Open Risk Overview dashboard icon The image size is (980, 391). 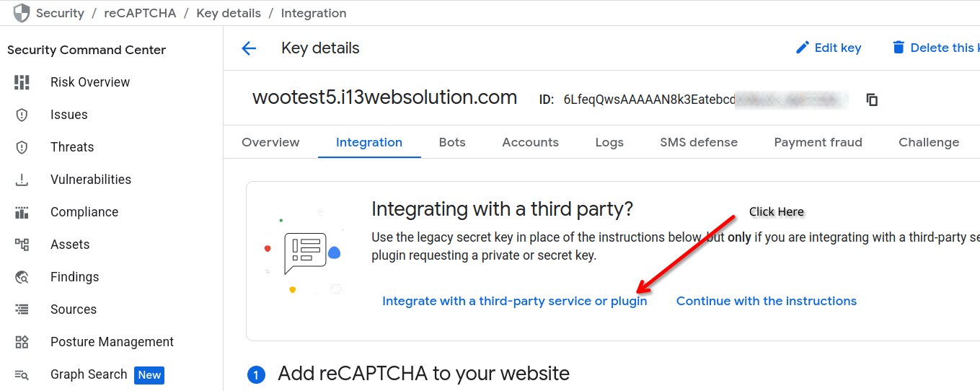tap(22, 82)
